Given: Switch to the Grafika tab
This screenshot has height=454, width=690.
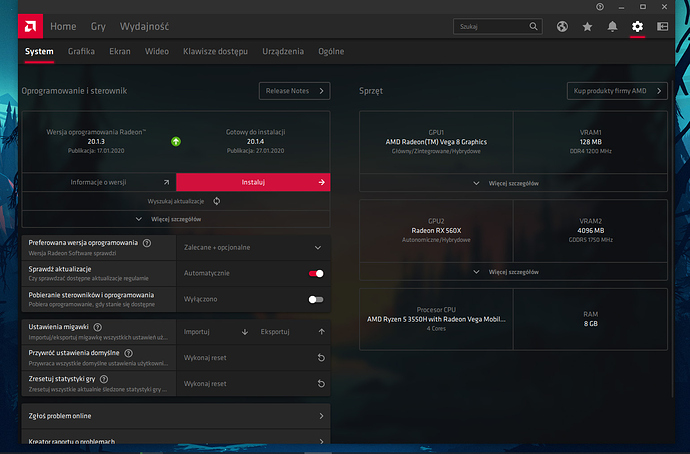Looking at the screenshot, I should pos(81,51).
